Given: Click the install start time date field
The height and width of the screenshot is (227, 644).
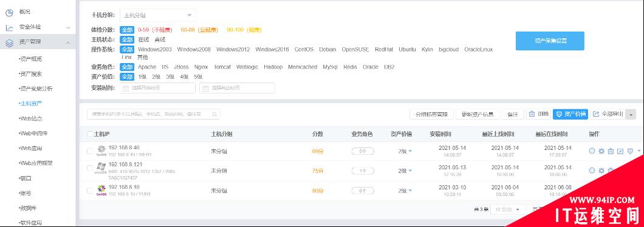Looking at the screenshot, I should [x=158, y=88].
